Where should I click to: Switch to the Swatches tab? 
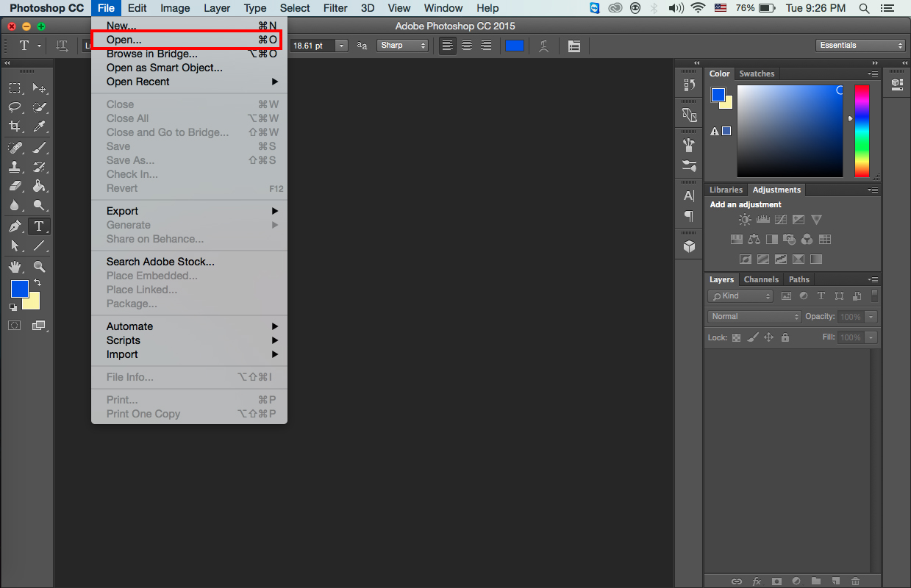click(x=757, y=73)
